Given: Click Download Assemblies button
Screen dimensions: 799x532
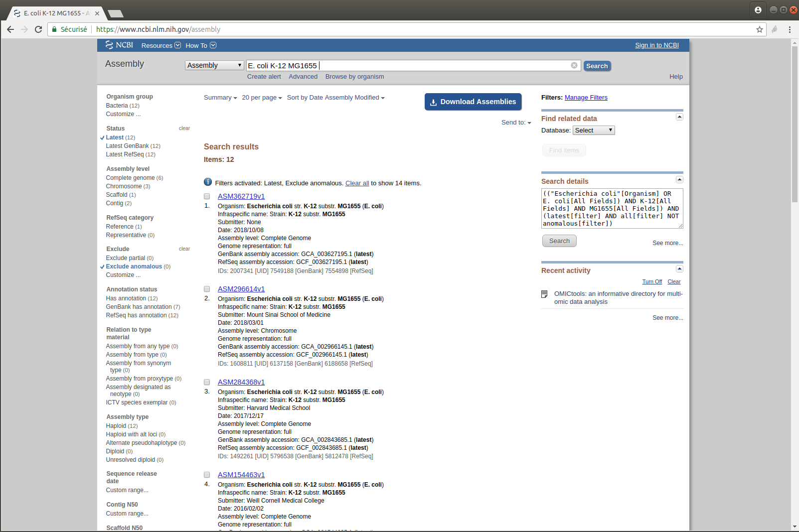Looking at the screenshot, I should (x=473, y=102).
